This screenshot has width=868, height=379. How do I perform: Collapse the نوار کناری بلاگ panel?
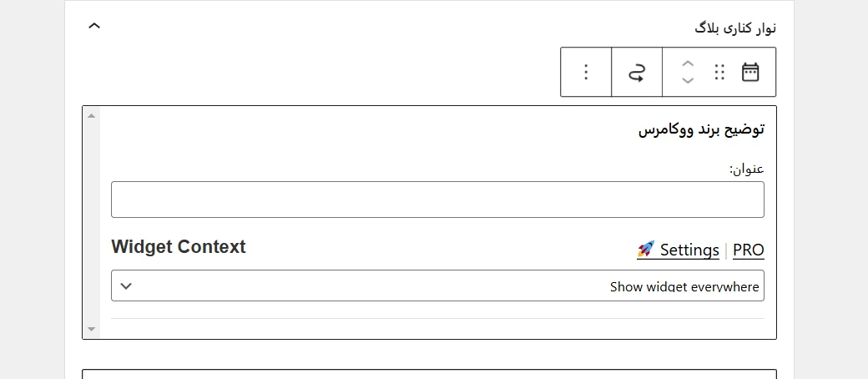(94, 26)
